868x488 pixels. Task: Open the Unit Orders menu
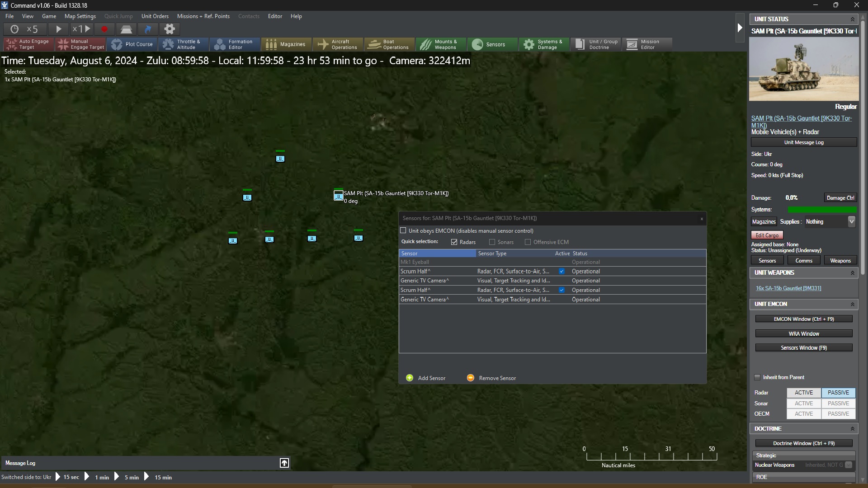click(x=155, y=16)
